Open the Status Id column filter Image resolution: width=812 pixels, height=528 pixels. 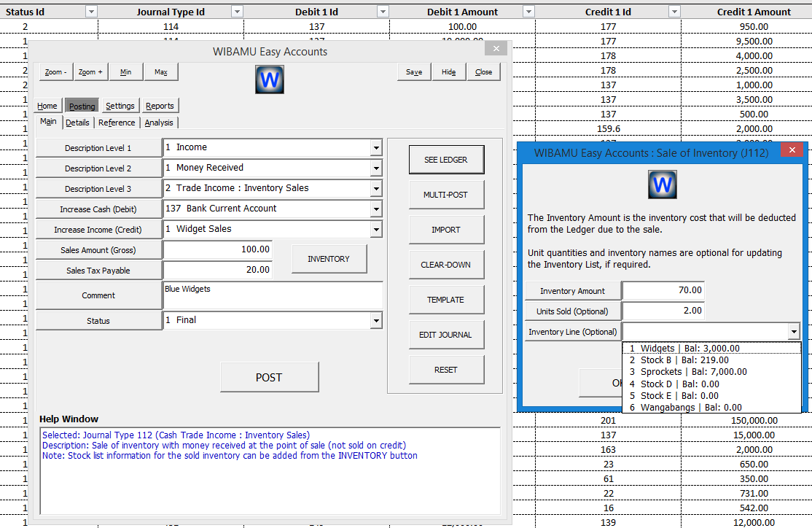click(x=91, y=12)
